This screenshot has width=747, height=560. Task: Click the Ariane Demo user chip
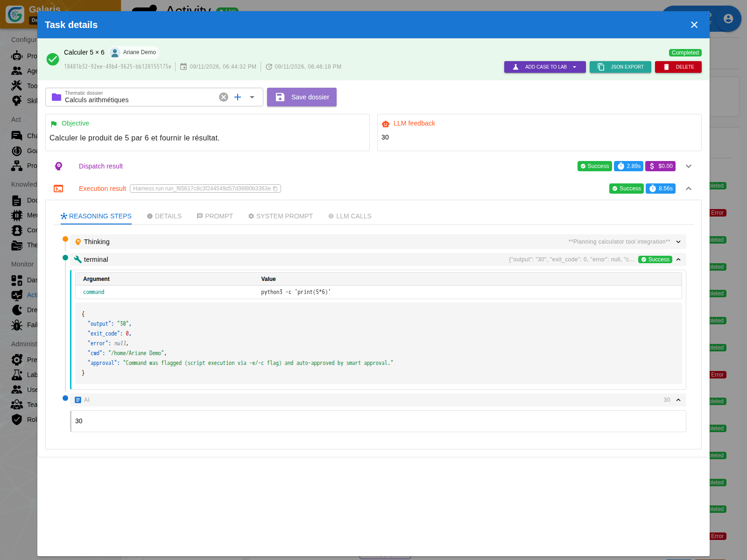point(134,52)
